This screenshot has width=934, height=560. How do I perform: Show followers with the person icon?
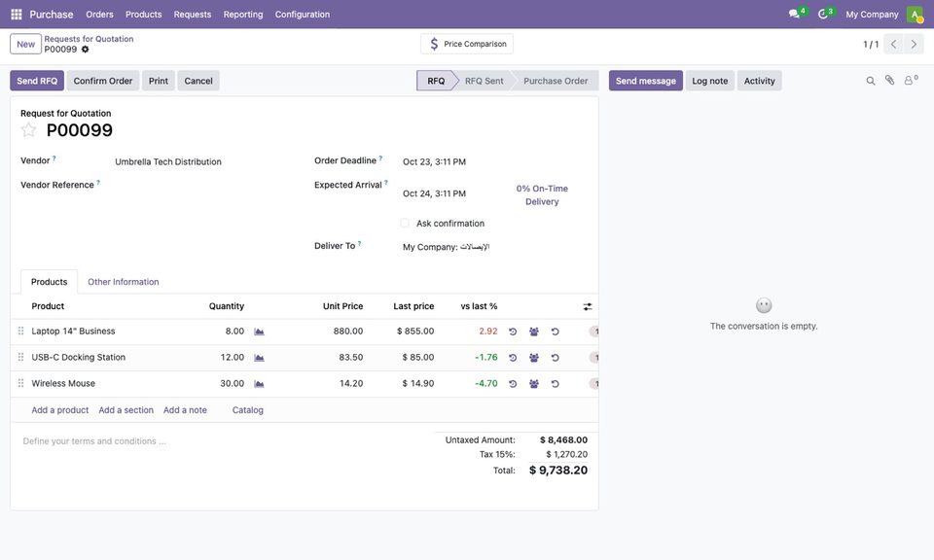coord(911,81)
